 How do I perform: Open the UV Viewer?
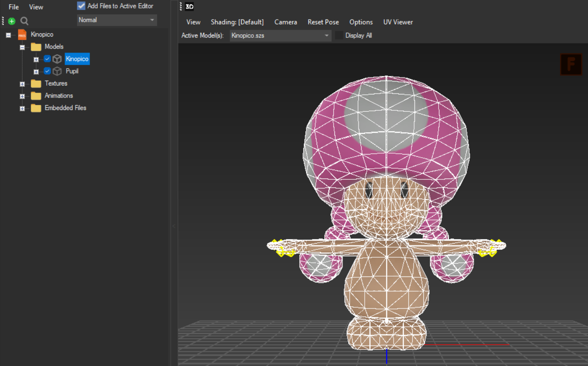tap(398, 22)
